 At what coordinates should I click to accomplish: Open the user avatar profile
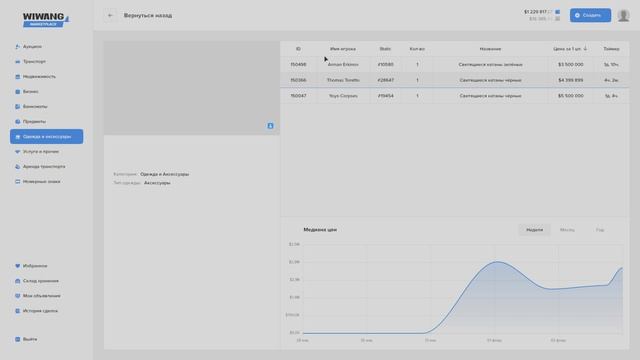coord(623,16)
